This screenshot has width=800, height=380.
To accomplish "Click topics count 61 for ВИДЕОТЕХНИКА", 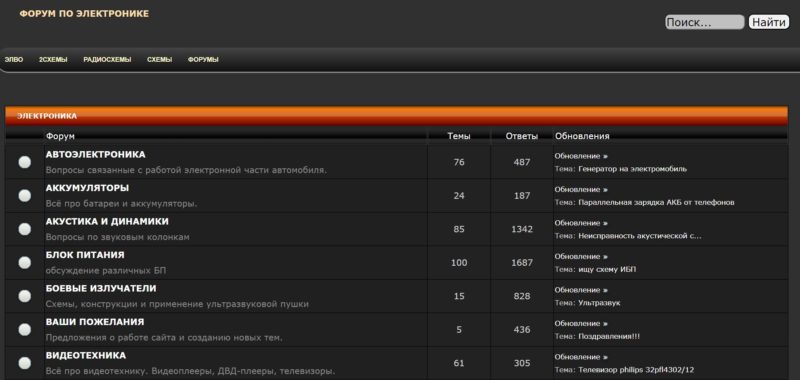I will point(459,363).
